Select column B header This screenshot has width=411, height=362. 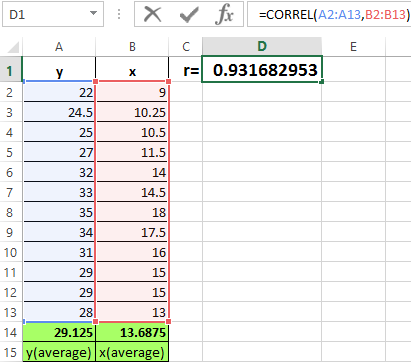click(x=132, y=47)
